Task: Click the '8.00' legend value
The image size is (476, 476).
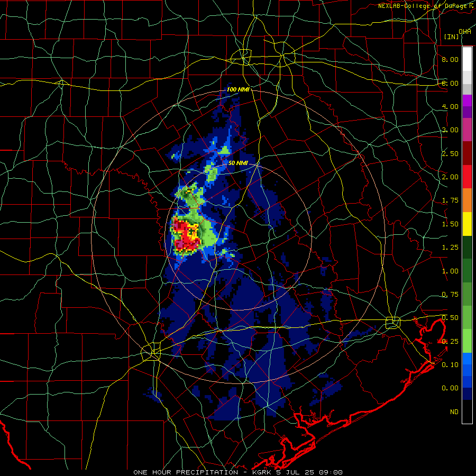Action: point(450,59)
